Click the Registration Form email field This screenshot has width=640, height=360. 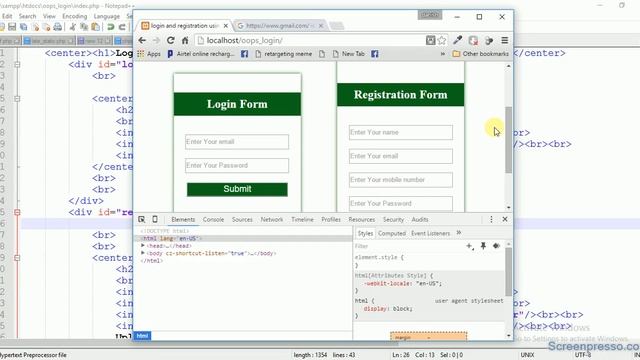(401, 156)
